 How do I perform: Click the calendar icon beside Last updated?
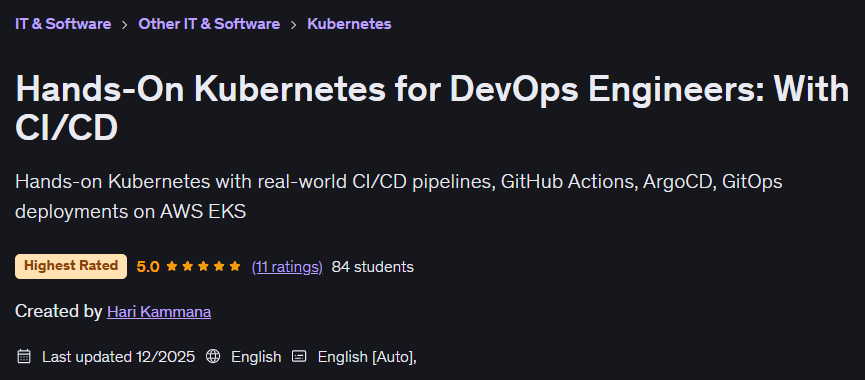pos(24,356)
